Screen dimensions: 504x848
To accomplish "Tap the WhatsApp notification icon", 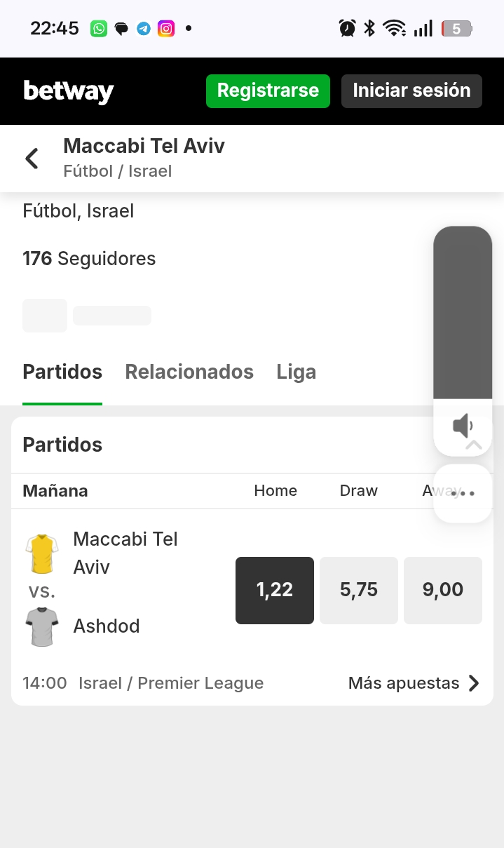I will click(x=99, y=29).
